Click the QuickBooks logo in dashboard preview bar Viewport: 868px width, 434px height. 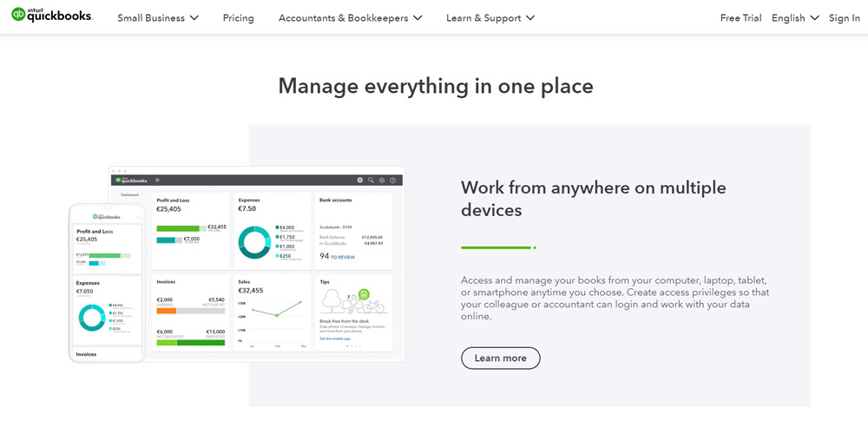(129, 180)
